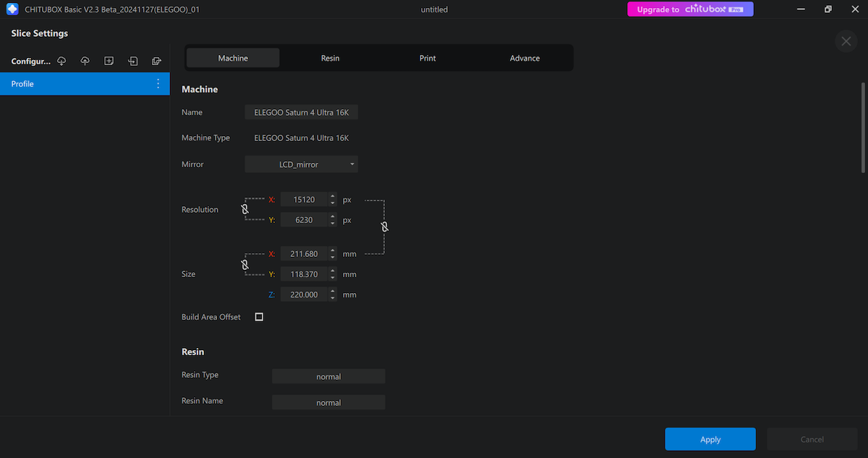
Task: Click the cloud upload configuration icon
Action: tap(85, 61)
